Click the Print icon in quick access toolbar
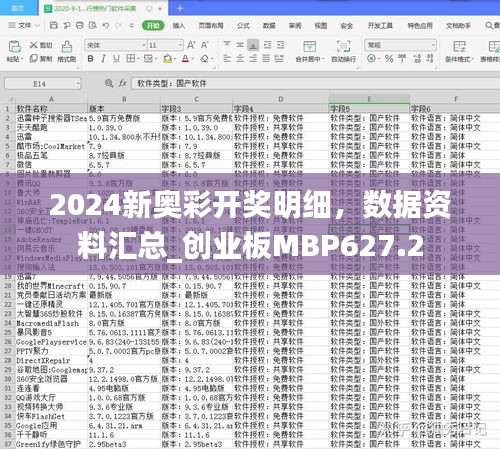Image resolution: width=500 pixels, height=449 pixels. coord(80,25)
